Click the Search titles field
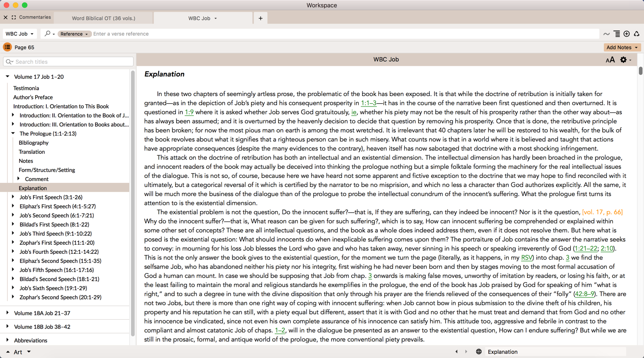This screenshot has width=644, height=358. 68,61
